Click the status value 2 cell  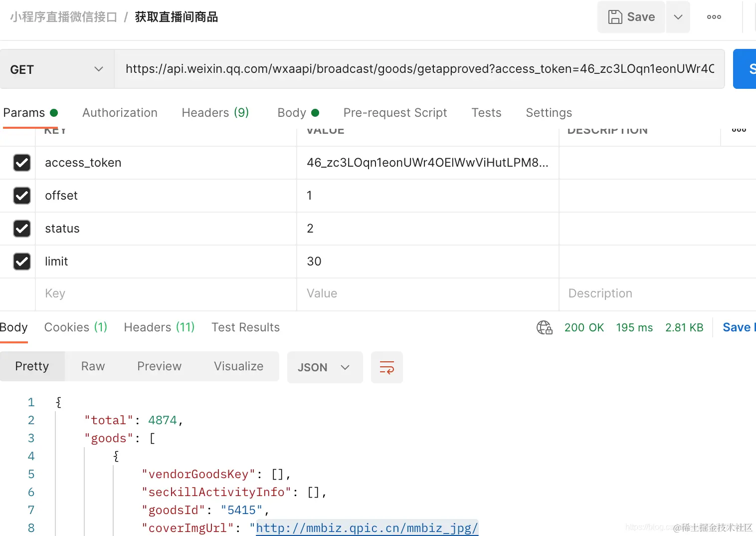coord(428,229)
